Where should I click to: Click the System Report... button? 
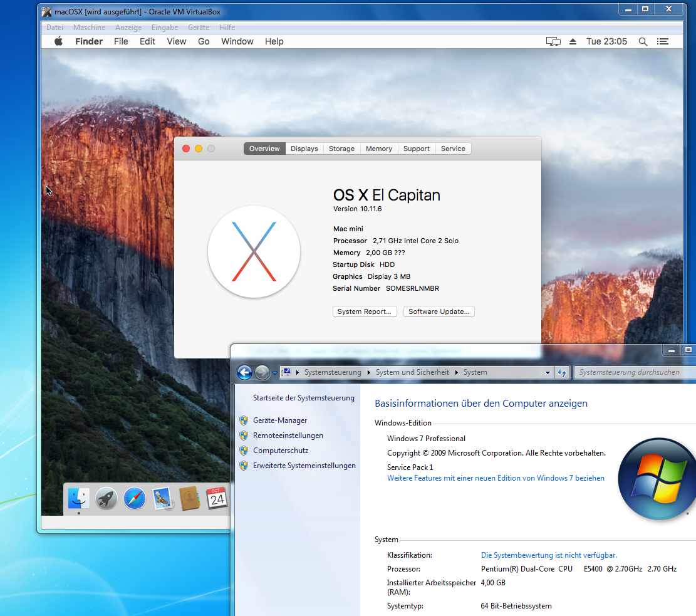coord(365,311)
